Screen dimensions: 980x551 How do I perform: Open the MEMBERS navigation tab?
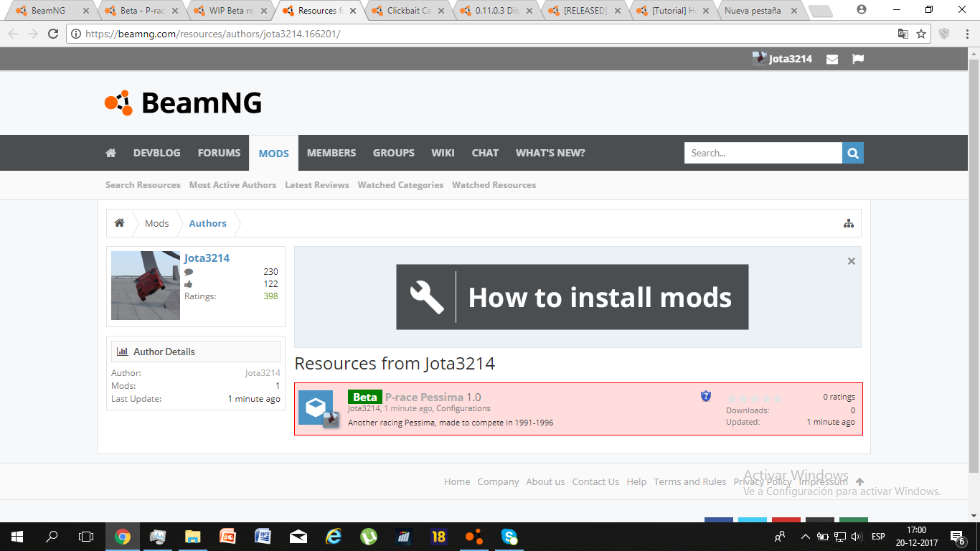point(331,153)
